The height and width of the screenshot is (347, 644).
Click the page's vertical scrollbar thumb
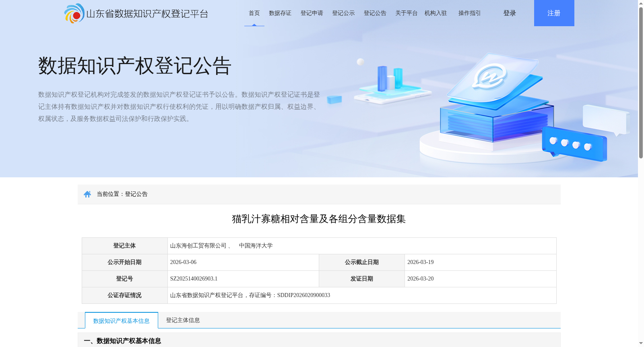click(x=641, y=83)
